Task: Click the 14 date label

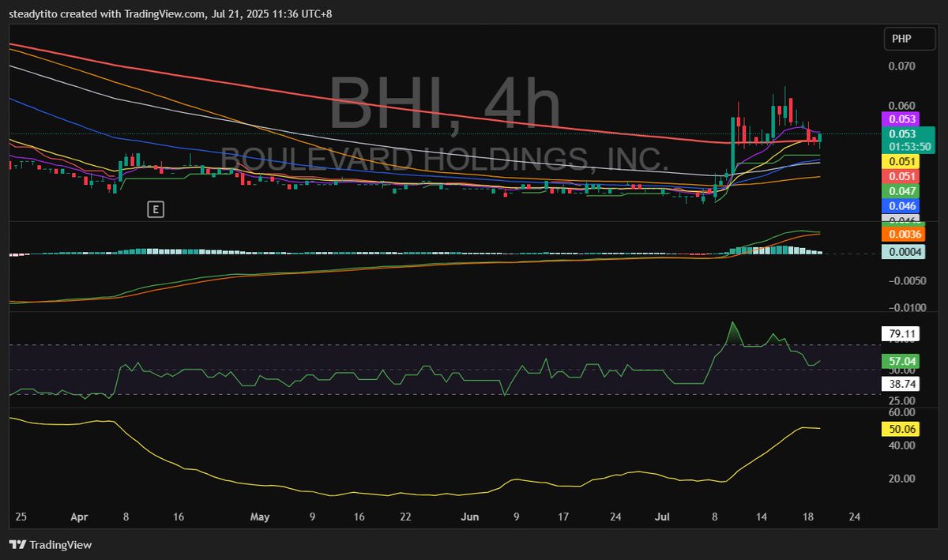Action: (762, 518)
